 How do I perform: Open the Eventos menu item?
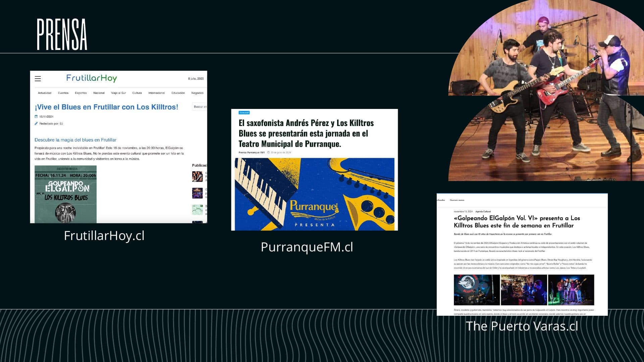point(63,93)
